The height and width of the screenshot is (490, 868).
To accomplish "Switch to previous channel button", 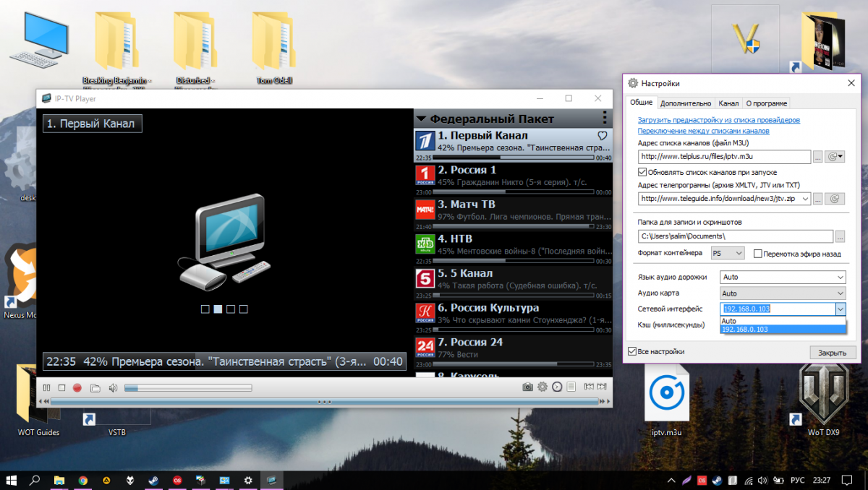I will click(590, 387).
